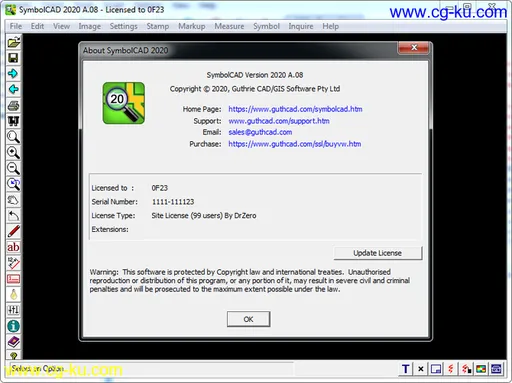
Task: Select the plain magnifier zoom tool
Action: [x=13, y=137]
